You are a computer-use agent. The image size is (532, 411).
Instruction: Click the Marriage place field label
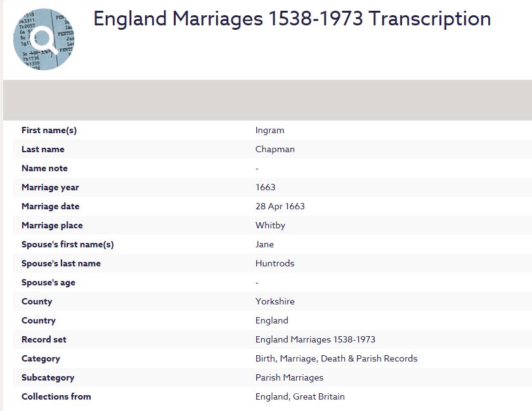pos(52,225)
